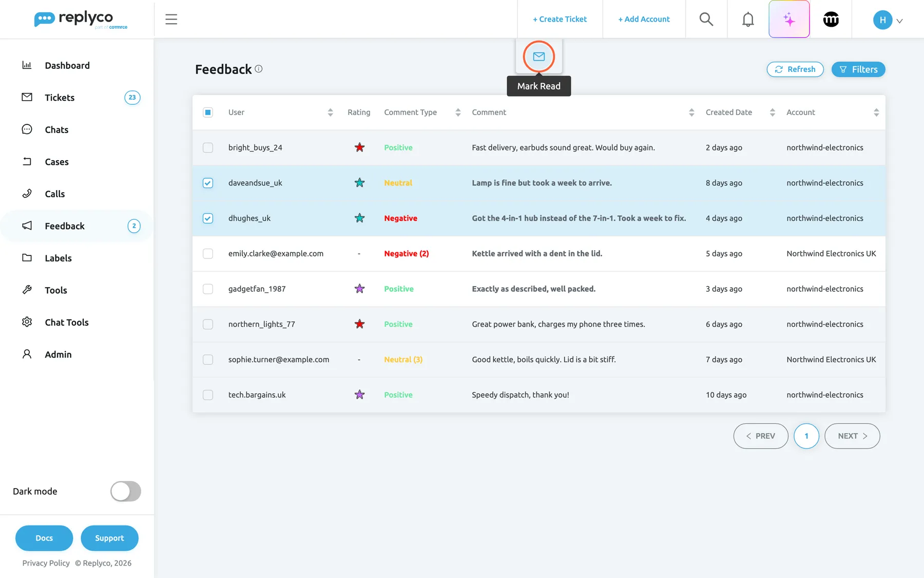Click the Replyco logo

coord(81,20)
